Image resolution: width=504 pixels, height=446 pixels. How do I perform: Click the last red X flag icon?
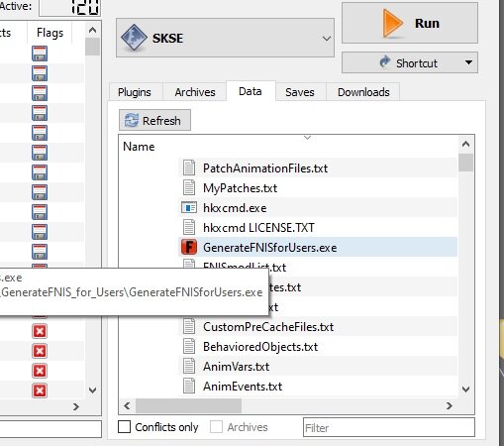40,390
